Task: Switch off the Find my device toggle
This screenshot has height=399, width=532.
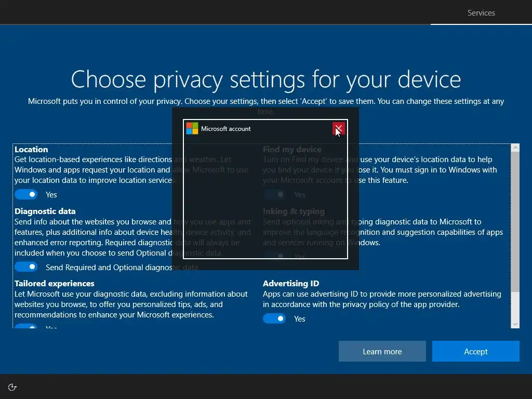Action: (x=274, y=194)
